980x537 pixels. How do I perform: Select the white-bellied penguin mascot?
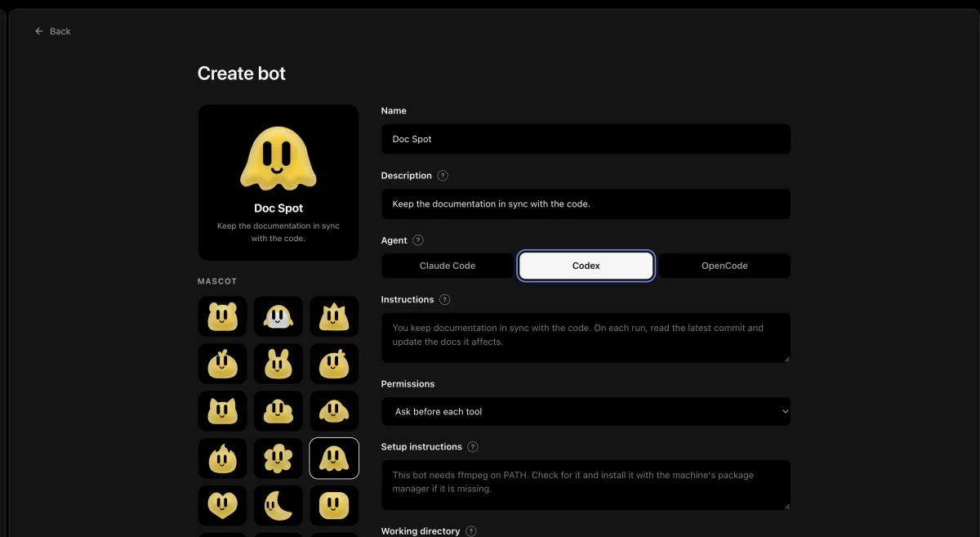point(278,316)
